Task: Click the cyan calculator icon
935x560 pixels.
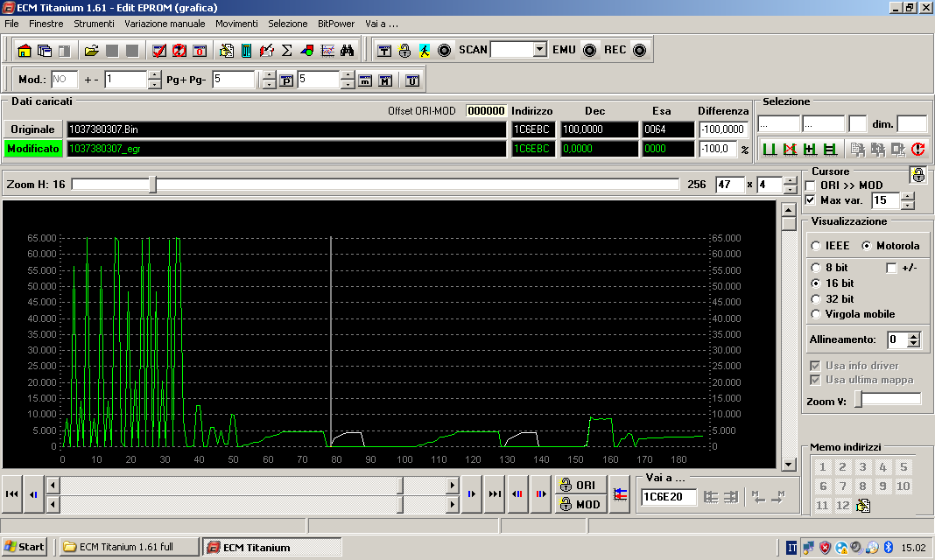Action: point(246,51)
